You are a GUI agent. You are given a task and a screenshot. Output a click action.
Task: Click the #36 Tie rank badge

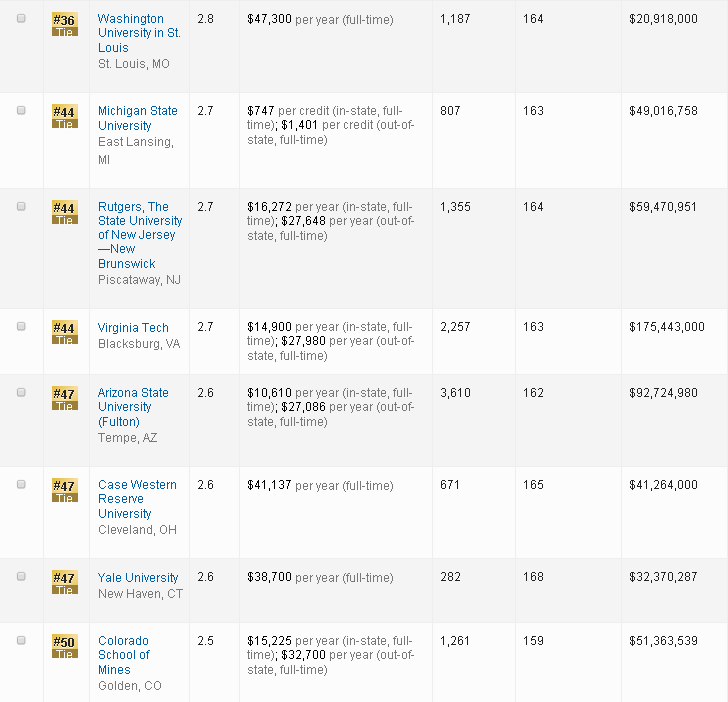click(x=64, y=24)
